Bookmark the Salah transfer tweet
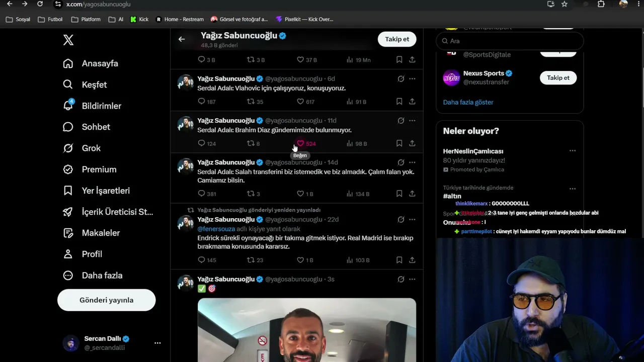Viewport: 644px width, 362px height. [399, 194]
